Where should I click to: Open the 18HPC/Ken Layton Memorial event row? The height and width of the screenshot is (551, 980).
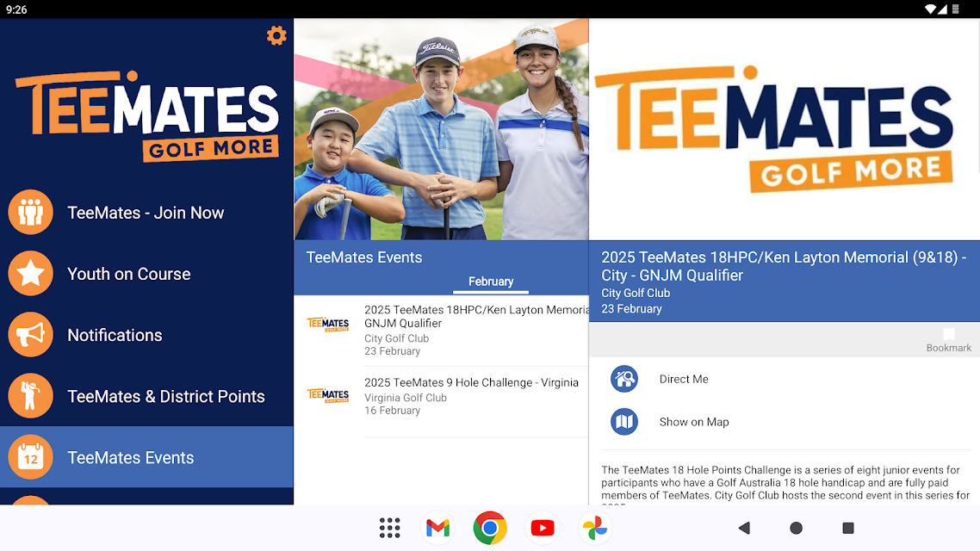tap(441, 331)
